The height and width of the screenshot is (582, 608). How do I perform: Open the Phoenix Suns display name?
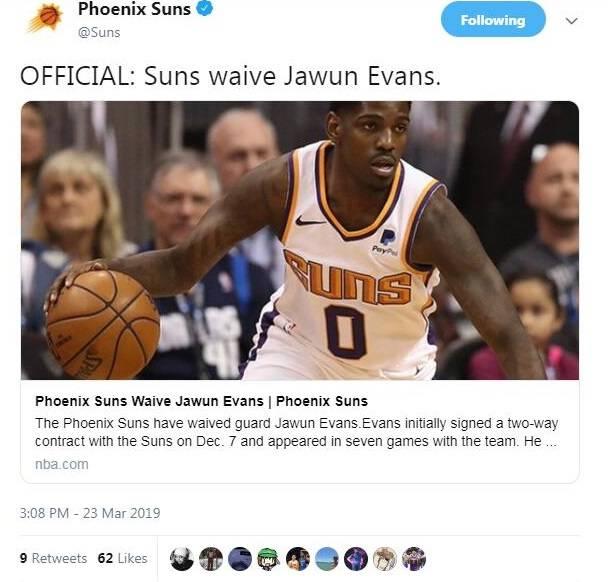[134, 9]
